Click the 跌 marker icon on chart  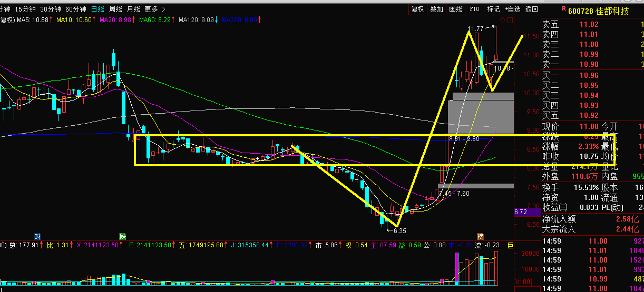click(122, 236)
